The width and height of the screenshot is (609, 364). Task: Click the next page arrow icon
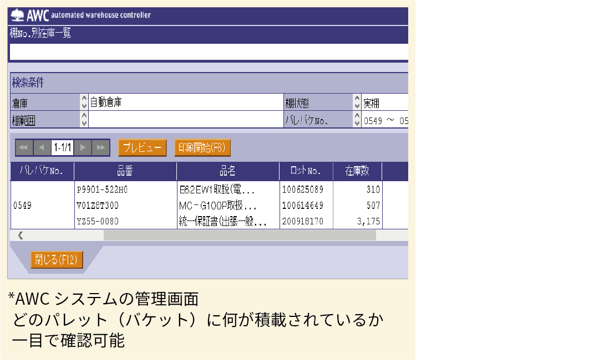pos(83,147)
